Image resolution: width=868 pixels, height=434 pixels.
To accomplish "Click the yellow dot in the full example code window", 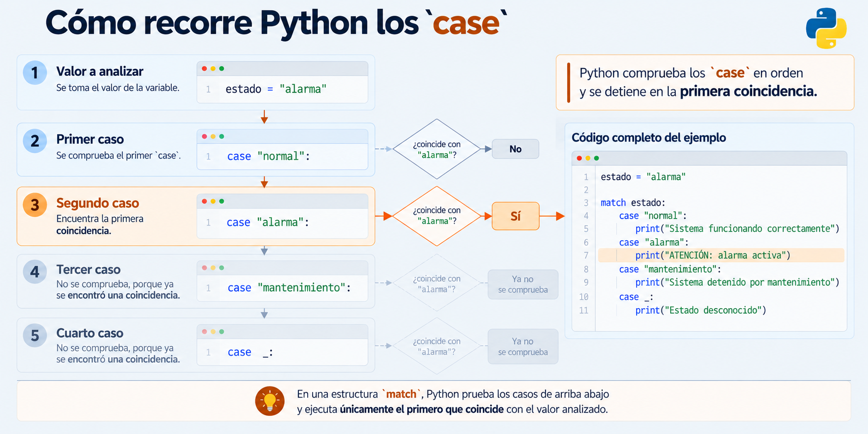I will pyautogui.click(x=588, y=158).
